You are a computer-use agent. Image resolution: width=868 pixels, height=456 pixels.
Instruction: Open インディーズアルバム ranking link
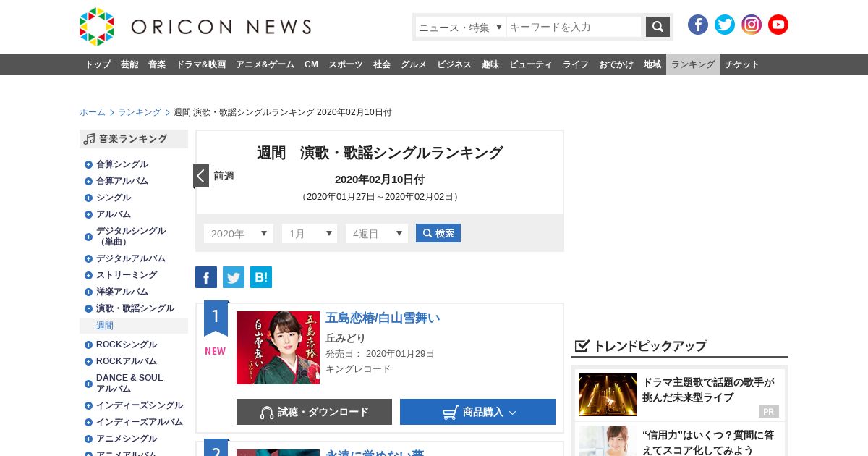pyautogui.click(x=140, y=422)
